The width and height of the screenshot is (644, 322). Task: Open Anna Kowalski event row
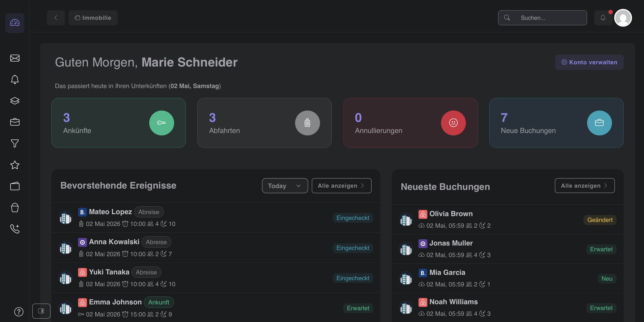[216, 248]
